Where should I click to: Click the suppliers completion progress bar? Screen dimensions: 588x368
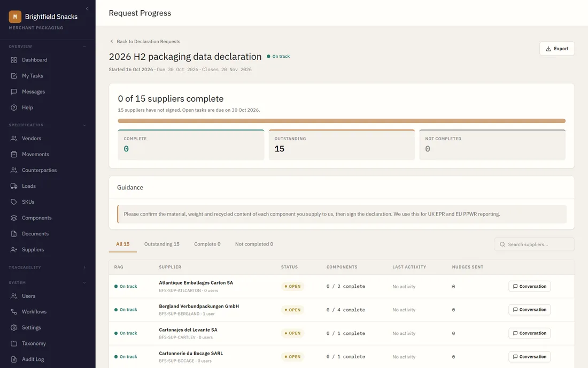(342, 121)
